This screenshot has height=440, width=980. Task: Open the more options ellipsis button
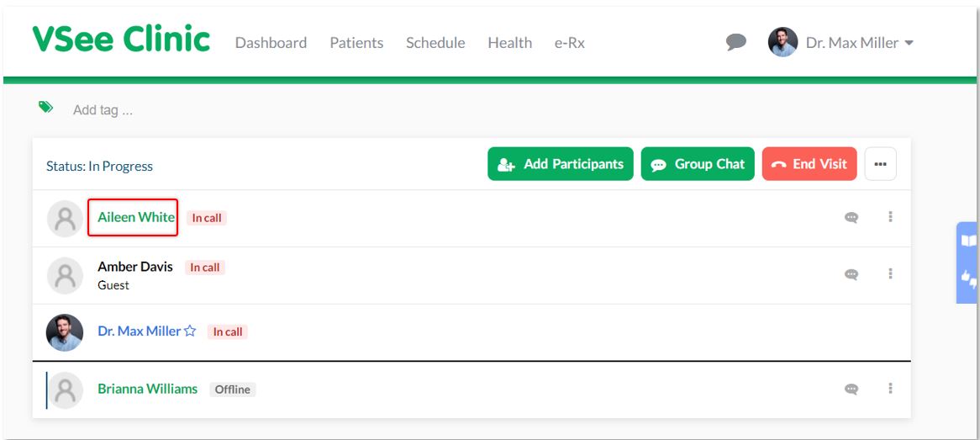[880, 164]
